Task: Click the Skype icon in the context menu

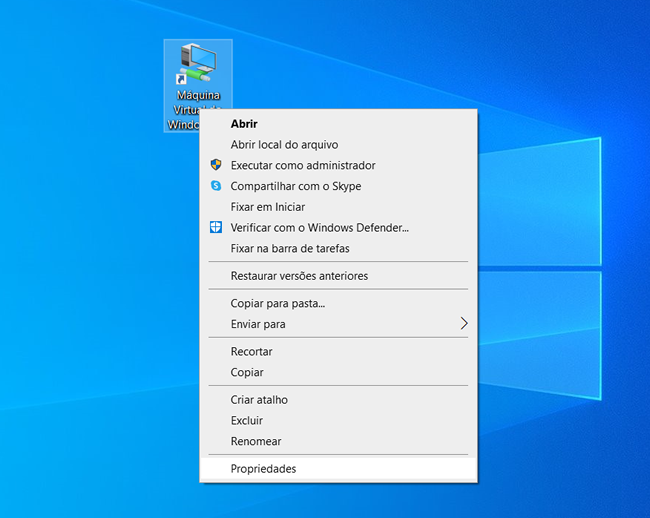Action: pyautogui.click(x=215, y=186)
